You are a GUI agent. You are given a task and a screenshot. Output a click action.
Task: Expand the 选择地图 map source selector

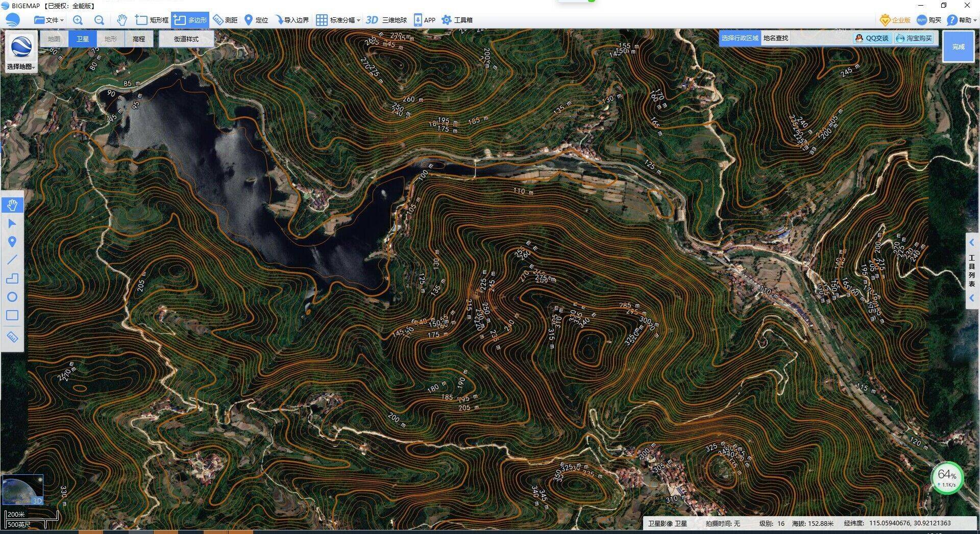[21, 52]
